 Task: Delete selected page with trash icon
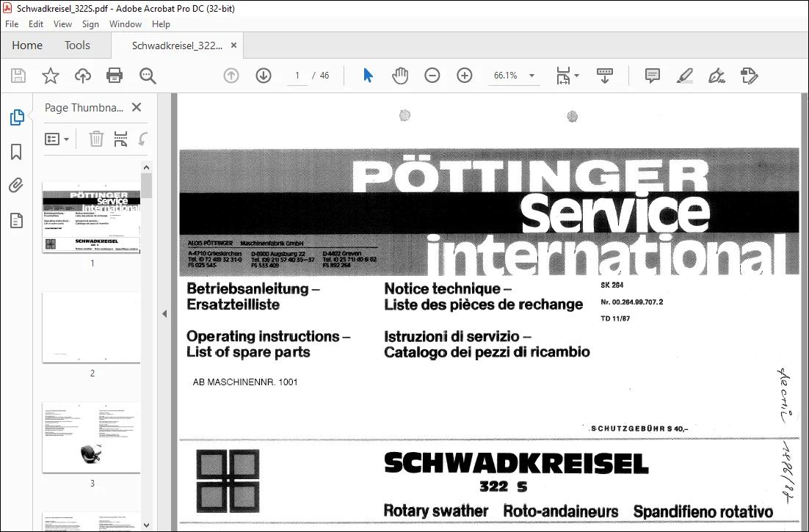96,139
